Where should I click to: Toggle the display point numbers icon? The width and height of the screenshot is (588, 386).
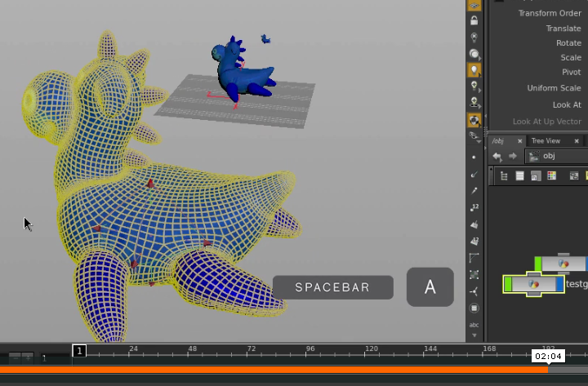click(474, 207)
